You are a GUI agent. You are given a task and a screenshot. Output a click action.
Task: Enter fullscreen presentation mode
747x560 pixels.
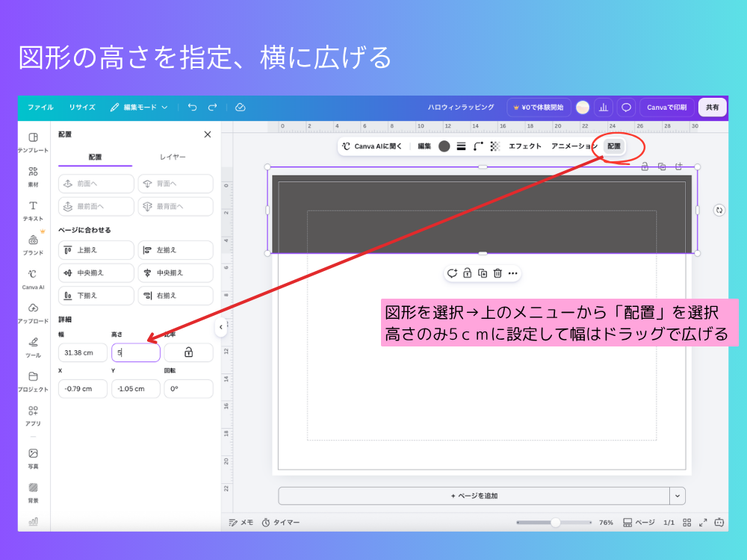click(x=703, y=523)
